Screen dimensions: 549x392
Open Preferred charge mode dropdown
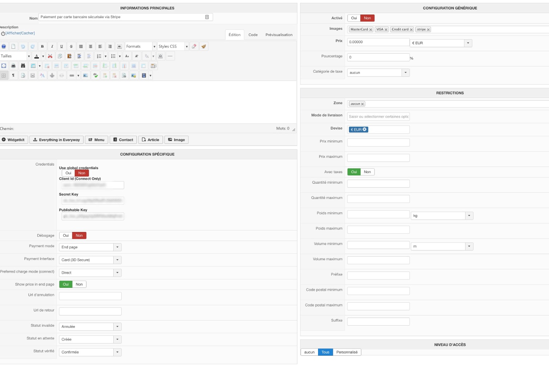click(x=90, y=273)
